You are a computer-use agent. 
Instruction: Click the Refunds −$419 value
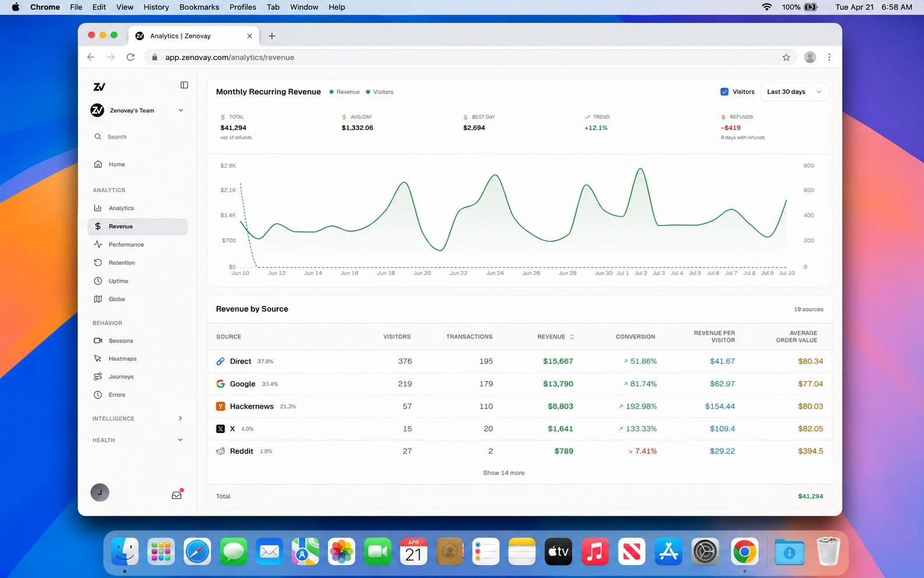(731, 128)
